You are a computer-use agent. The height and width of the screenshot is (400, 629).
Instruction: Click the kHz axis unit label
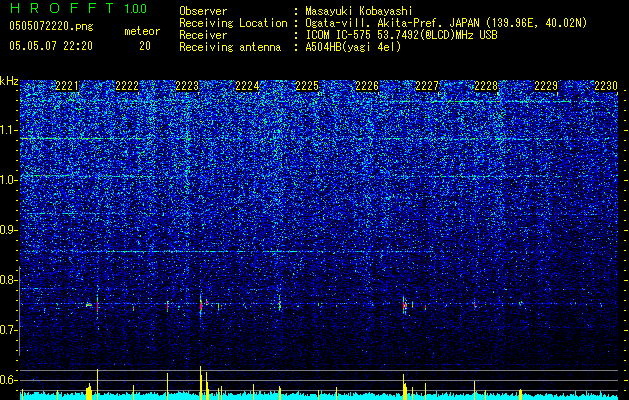pos(9,82)
